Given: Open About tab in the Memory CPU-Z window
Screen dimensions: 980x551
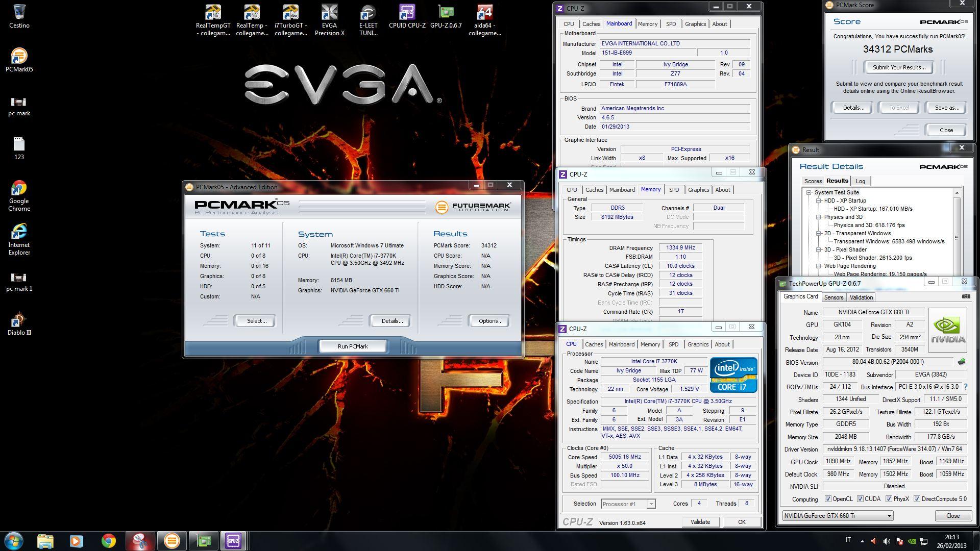Looking at the screenshot, I should tap(722, 190).
